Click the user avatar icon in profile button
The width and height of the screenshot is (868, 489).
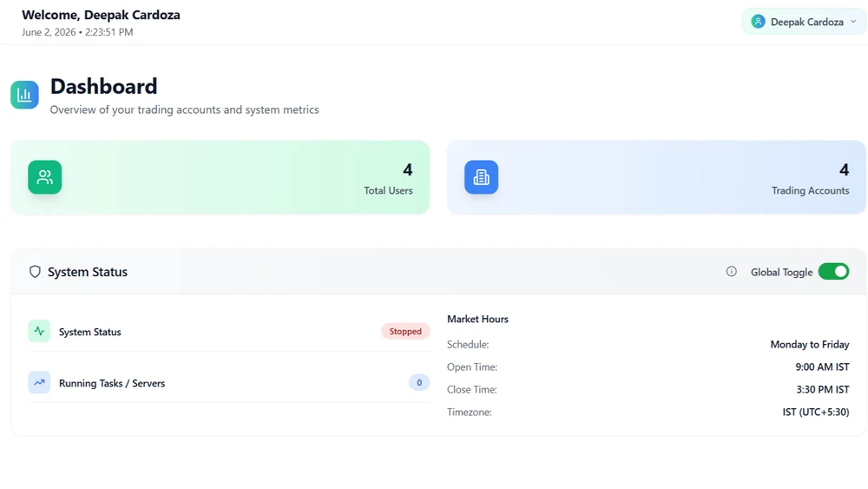[x=758, y=22]
